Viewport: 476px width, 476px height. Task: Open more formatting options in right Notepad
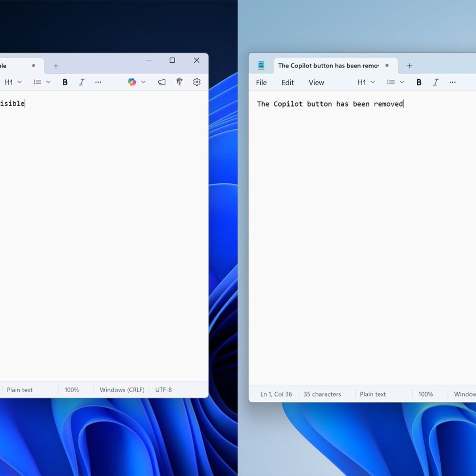(453, 82)
